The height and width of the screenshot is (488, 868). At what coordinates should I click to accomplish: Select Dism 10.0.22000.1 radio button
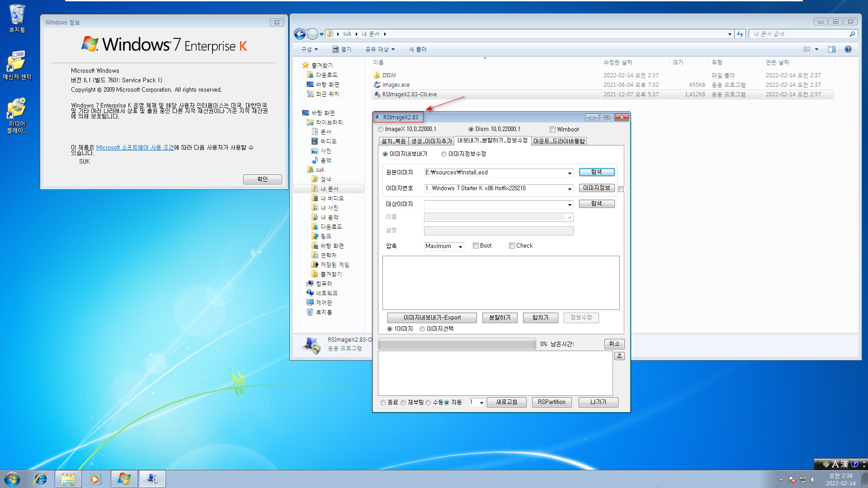point(471,129)
